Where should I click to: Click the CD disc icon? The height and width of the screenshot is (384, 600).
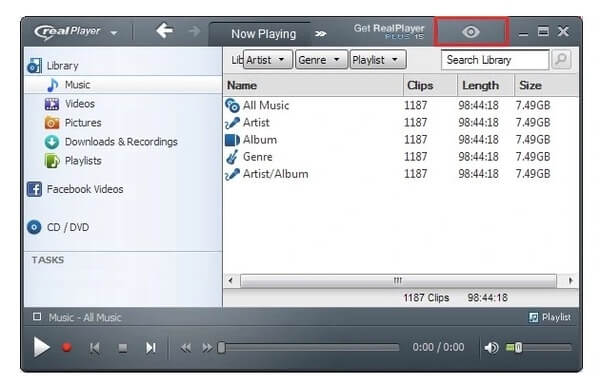(x=34, y=227)
